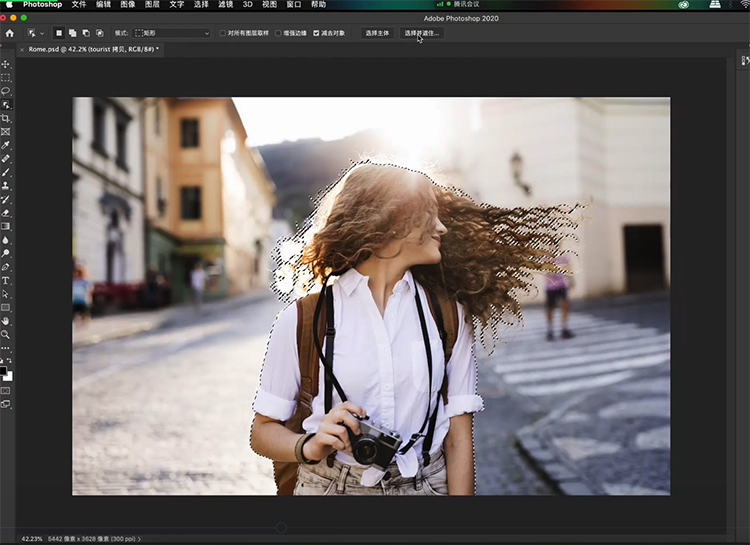Select the Hand tool
Image resolution: width=750 pixels, height=545 pixels.
pyautogui.click(x=6, y=321)
